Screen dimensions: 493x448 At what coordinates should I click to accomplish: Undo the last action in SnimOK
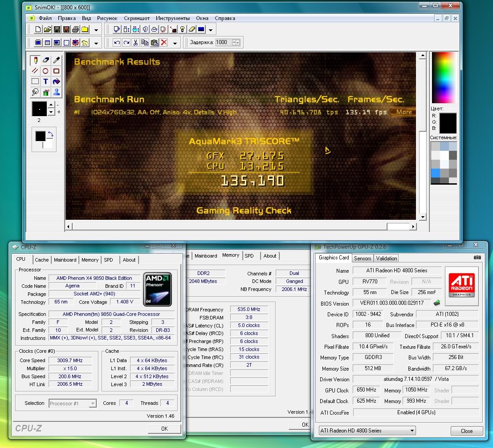[117, 43]
